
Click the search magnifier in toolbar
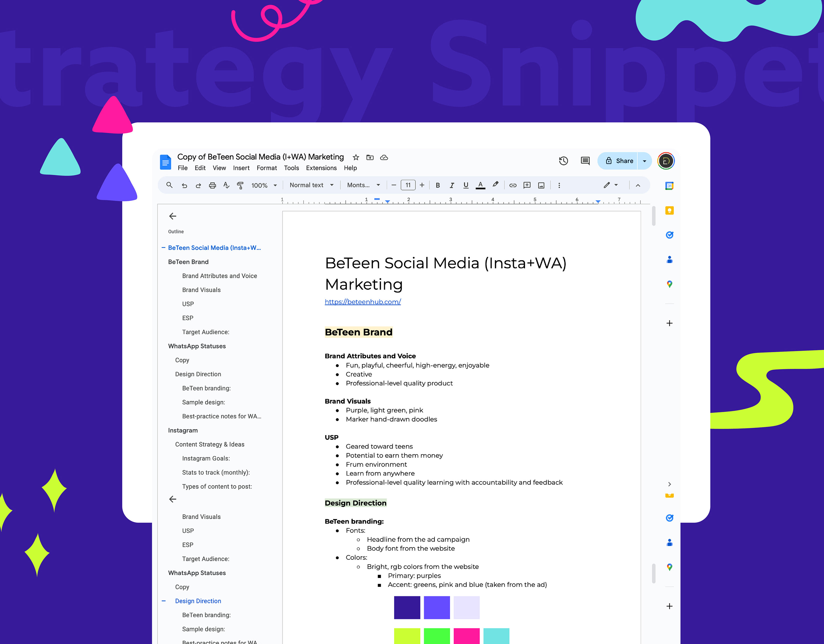coord(169,185)
